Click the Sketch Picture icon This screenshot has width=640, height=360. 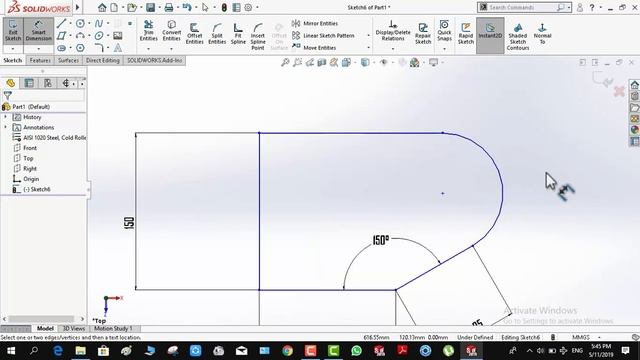[x=118, y=36]
